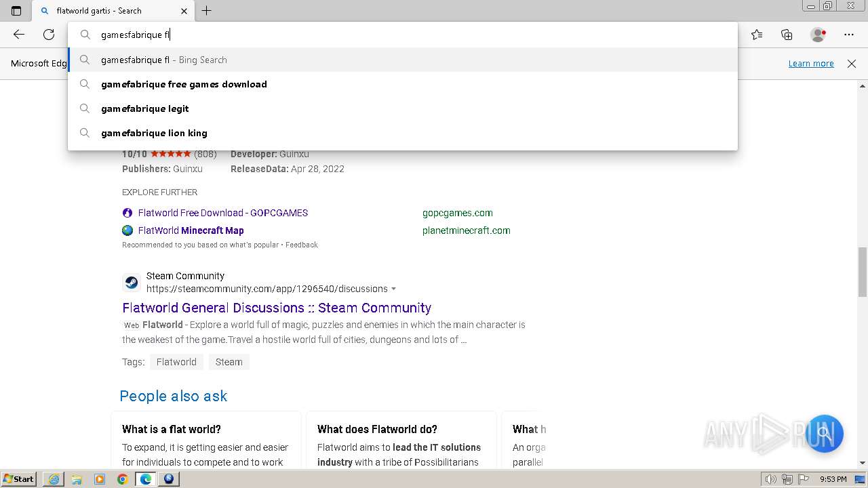Screen dimensions: 868x488
Task: Open the tab actions menu icon
Action: pos(16,11)
